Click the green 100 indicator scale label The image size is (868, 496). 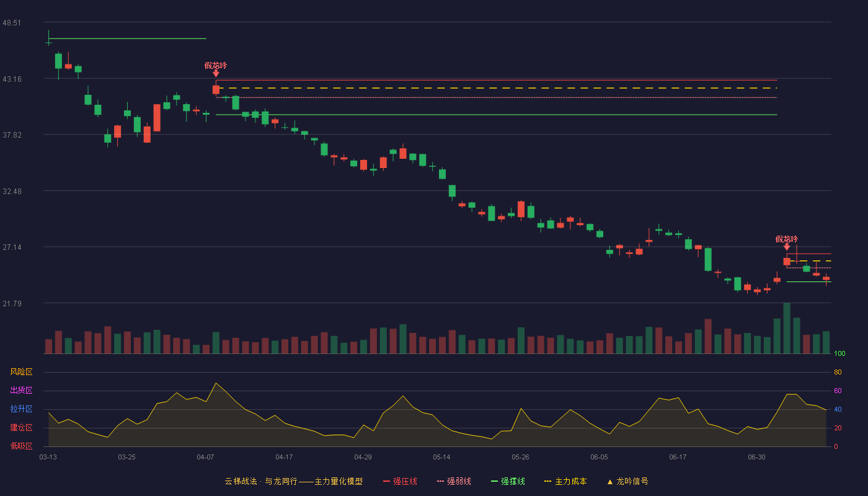pyautogui.click(x=839, y=354)
